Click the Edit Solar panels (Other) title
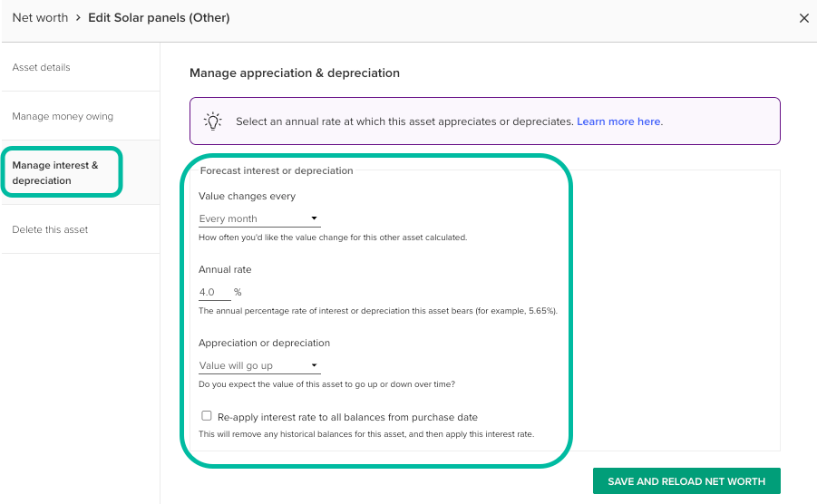The width and height of the screenshot is (817, 504). click(x=159, y=17)
